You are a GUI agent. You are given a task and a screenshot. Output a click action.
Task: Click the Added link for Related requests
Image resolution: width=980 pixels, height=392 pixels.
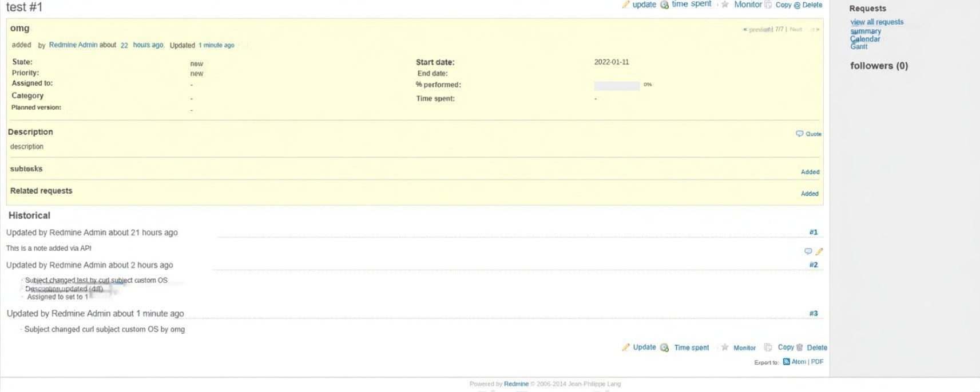click(x=810, y=194)
